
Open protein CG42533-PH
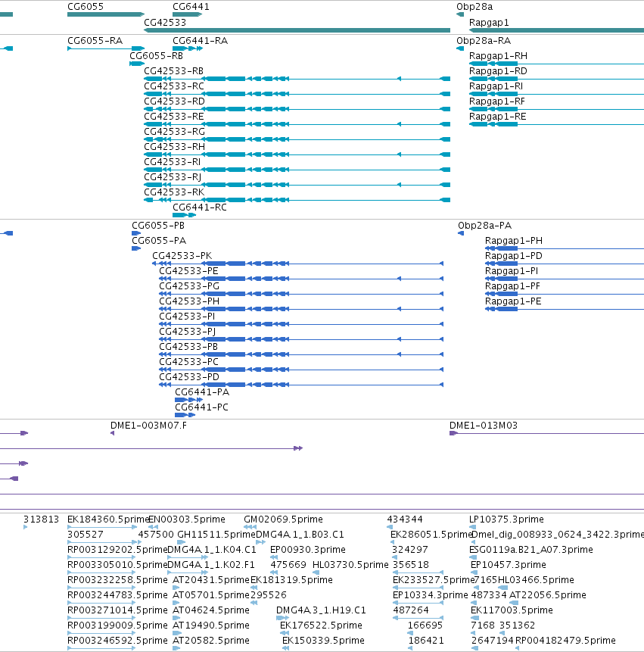pyautogui.click(x=189, y=301)
